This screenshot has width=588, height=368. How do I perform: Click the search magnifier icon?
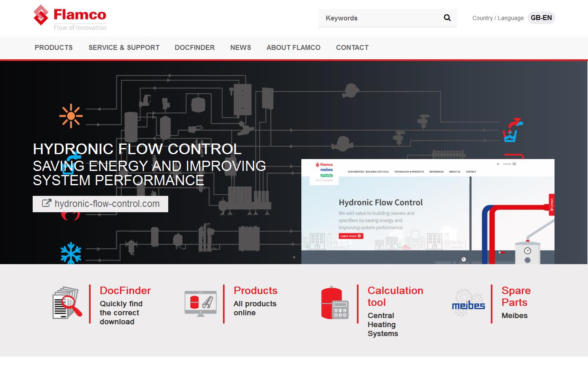[447, 18]
